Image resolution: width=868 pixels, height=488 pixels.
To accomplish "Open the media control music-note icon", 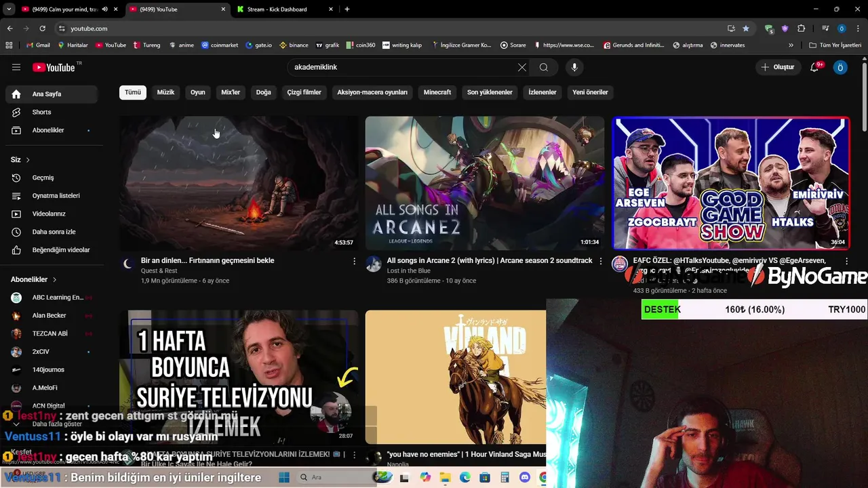I will (x=825, y=28).
